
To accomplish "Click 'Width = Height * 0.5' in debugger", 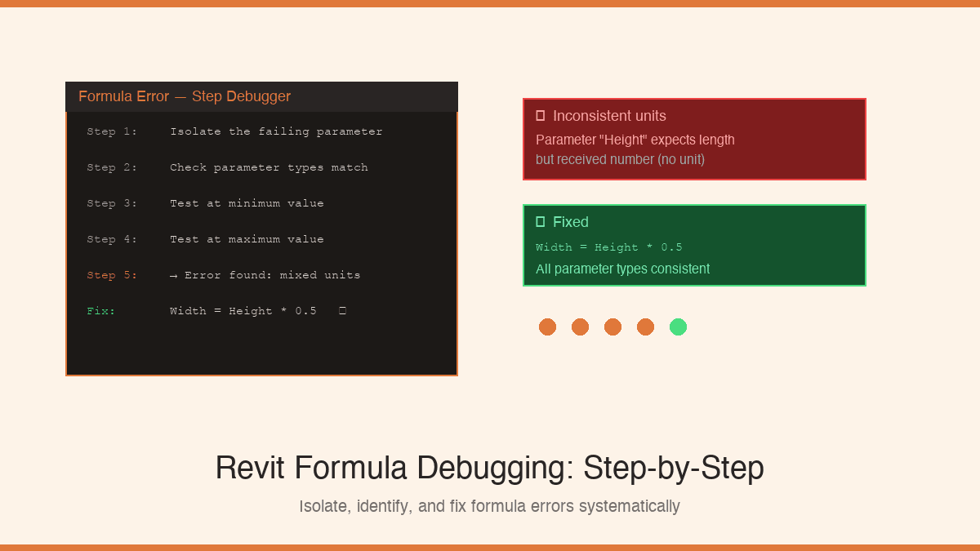I will (x=243, y=311).
